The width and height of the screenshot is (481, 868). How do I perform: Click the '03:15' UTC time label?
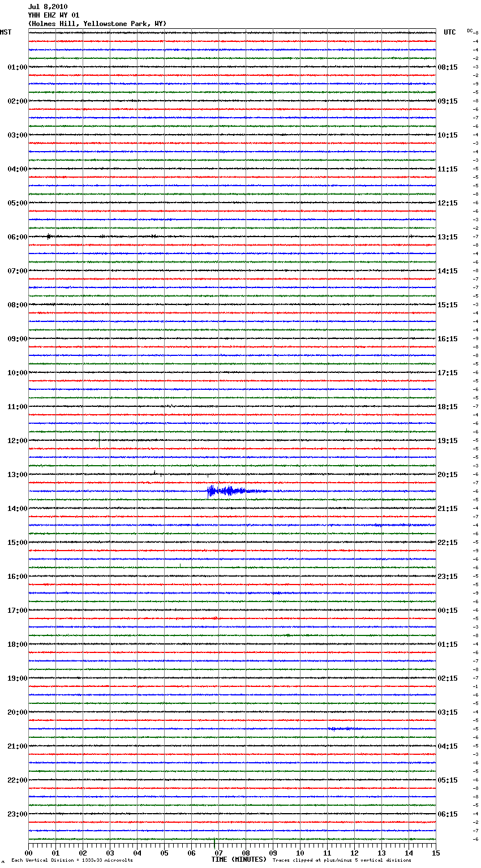[x=448, y=712]
